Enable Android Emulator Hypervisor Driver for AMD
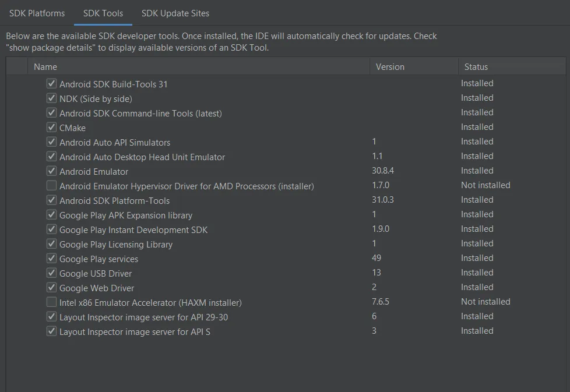Image resolution: width=570 pixels, height=392 pixels. point(52,186)
